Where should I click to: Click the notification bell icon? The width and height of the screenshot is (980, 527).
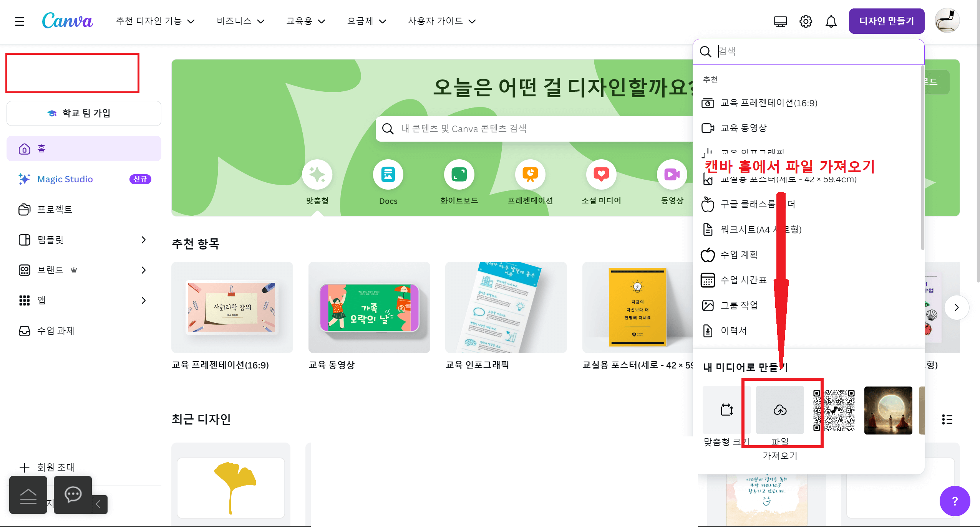click(831, 21)
